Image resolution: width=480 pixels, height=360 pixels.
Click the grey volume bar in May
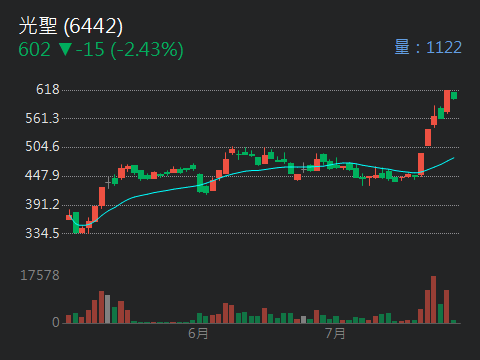coord(107,309)
